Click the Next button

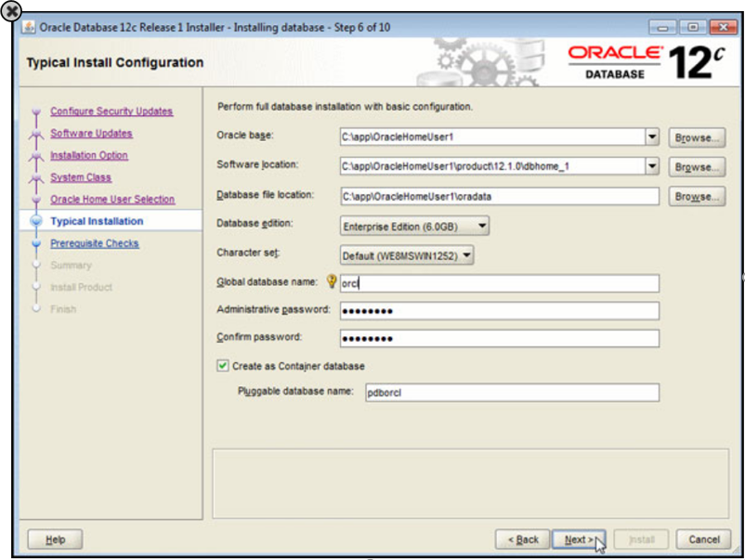[579, 540]
